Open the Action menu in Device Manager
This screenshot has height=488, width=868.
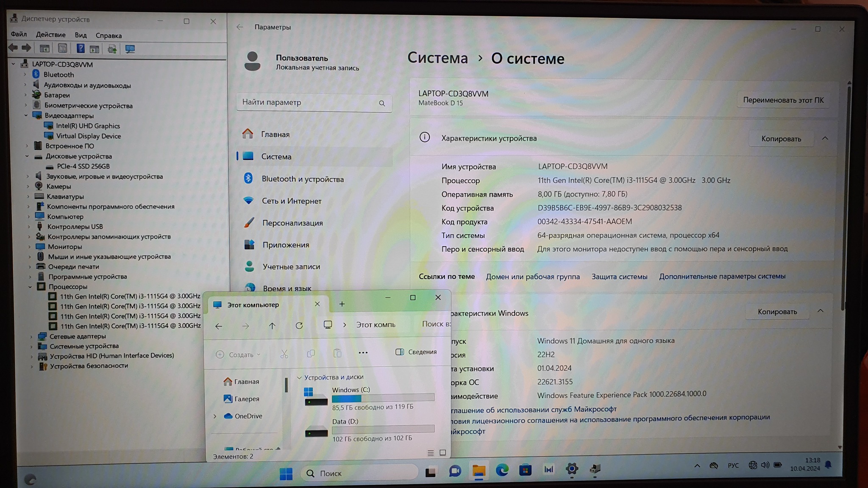coord(50,35)
